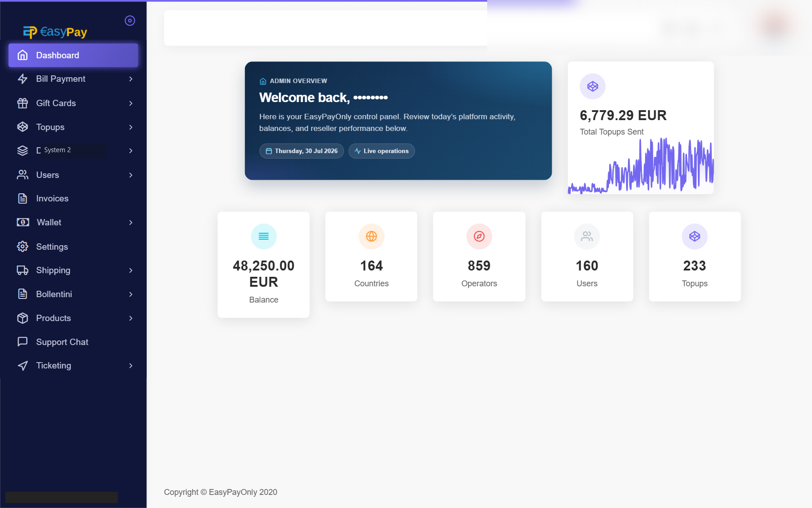The height and width of the screenshot is (508, 812).
Task: Click the Copyright EasyPayOnly 2020 footer text
Action: coord(221,492)
